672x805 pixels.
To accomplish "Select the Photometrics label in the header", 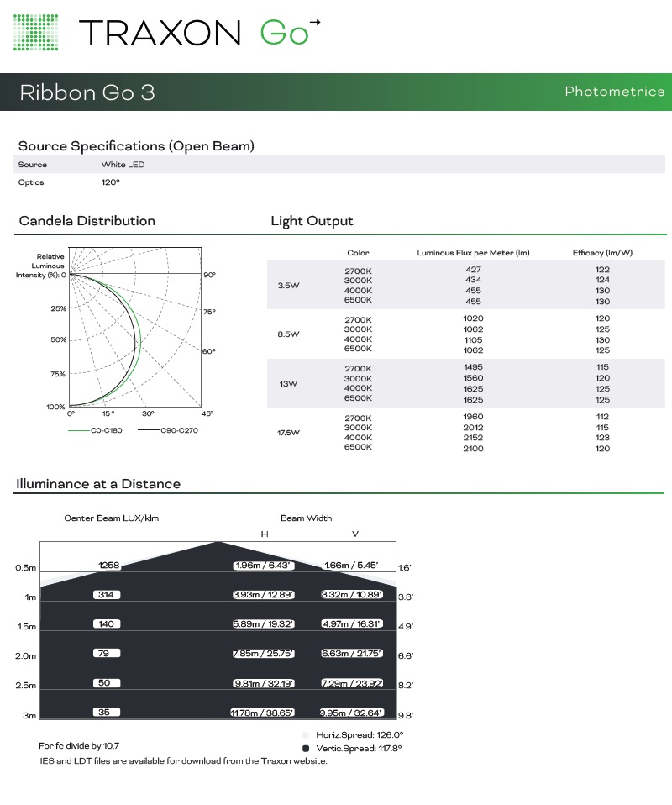I will pyautogui.click(x=614, y=92).
